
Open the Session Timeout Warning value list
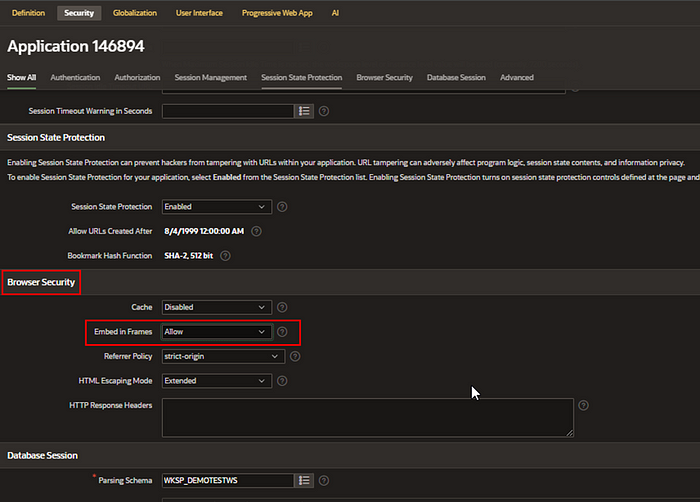tap(304, 111)
